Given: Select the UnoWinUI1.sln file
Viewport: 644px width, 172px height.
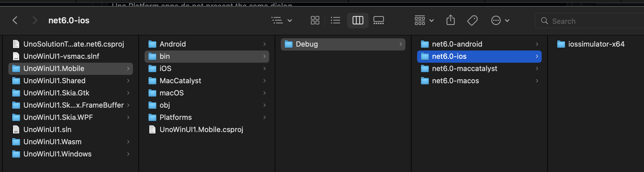Looking at the screenshot, I should click(x=47, y=129).
